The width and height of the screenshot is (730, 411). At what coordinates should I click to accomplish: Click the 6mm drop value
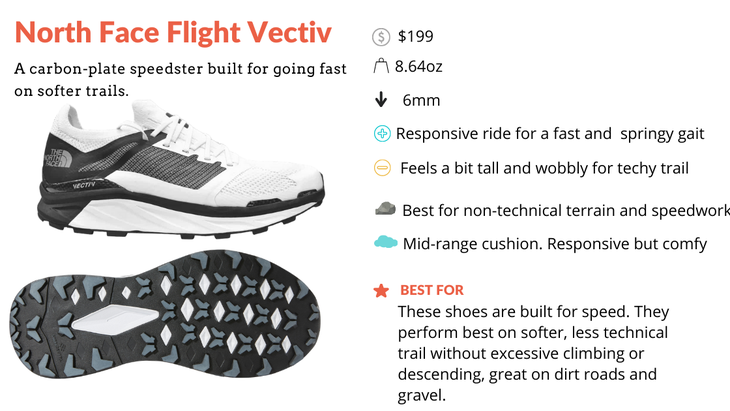[x=421, y=100]
